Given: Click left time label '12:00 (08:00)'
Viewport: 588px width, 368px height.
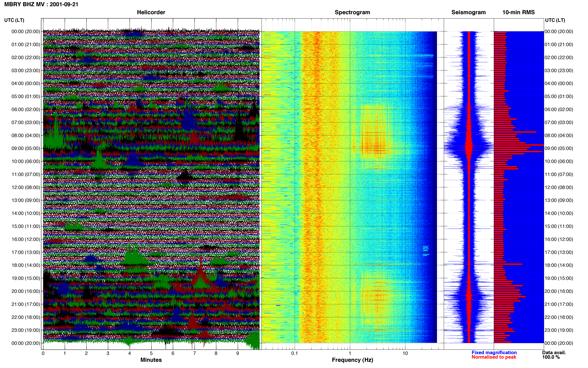Looking at the screenshot, I should [x=26, y=187].
